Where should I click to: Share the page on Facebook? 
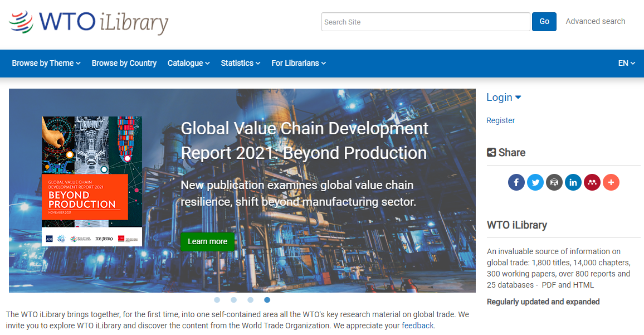pos(516,182)
